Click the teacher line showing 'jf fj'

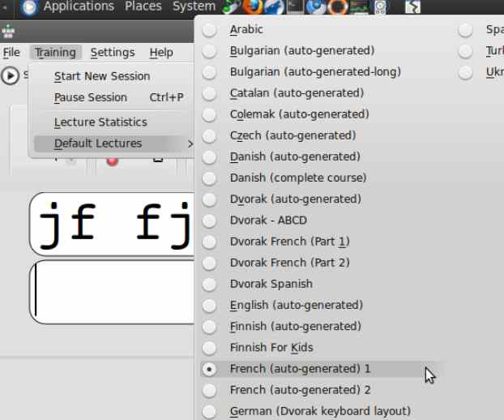pyautogui.click(x=113, y=224)
